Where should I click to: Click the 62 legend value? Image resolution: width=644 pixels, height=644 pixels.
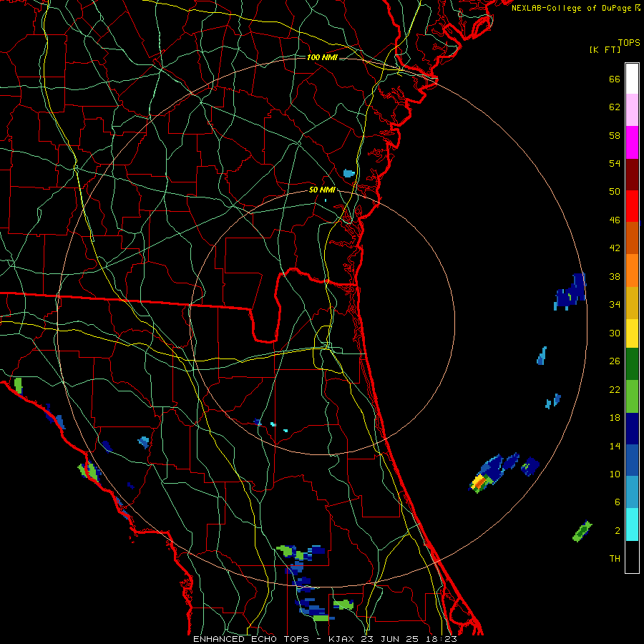[615, 107]
